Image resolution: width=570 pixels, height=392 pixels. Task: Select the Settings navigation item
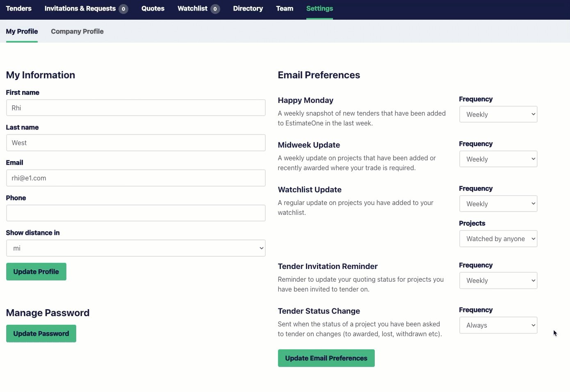tap(319, 9)
